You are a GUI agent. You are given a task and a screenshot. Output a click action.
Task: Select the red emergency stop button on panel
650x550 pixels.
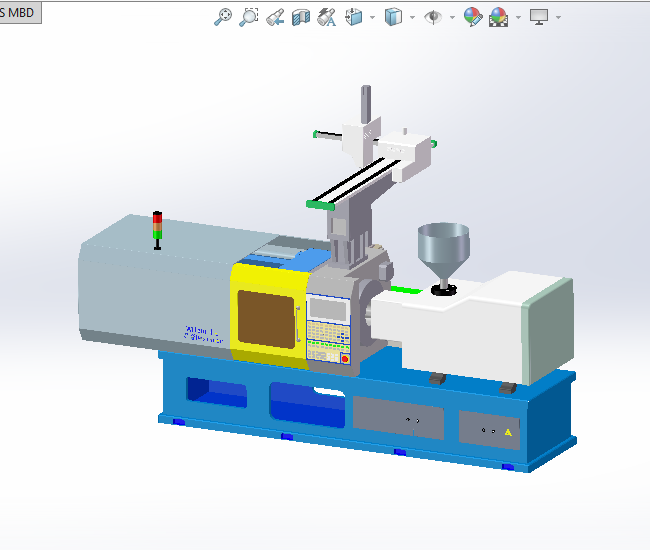coord(345,359)
